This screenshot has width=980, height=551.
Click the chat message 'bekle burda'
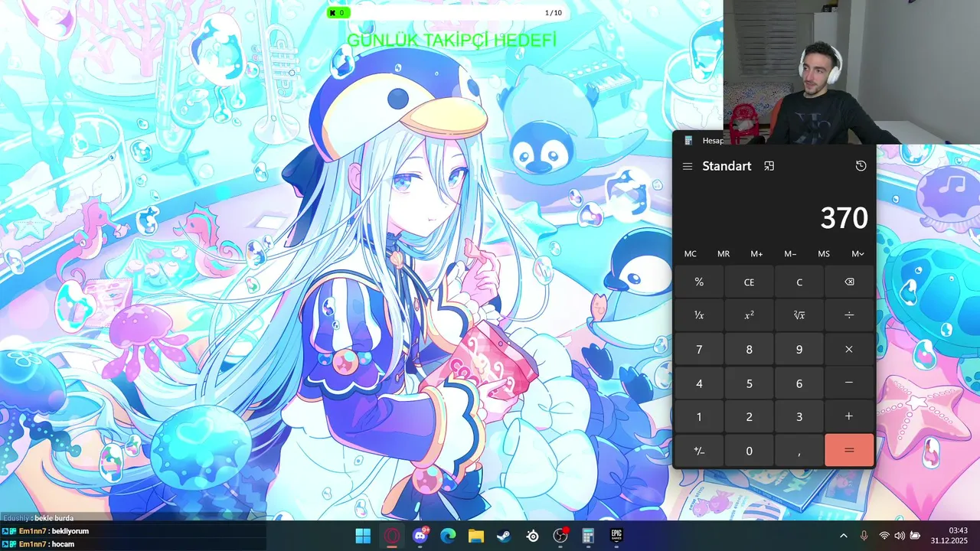53,518
